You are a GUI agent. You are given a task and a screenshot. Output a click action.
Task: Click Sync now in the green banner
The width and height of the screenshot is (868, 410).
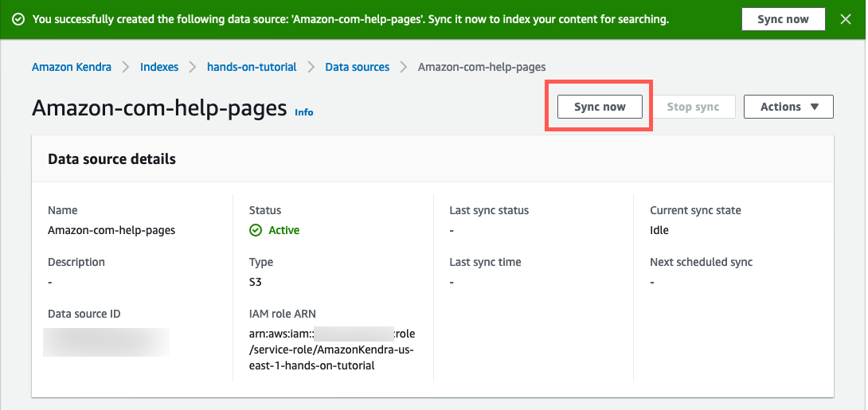[783, 19]
